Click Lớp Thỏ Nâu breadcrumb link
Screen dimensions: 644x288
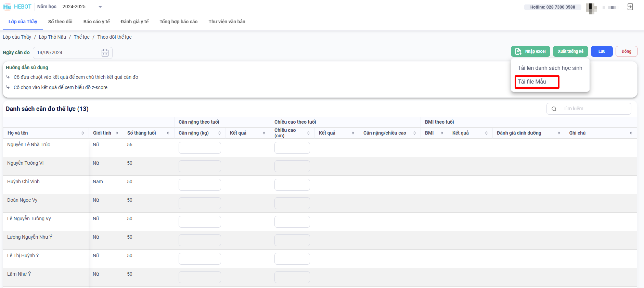[52, 37]
